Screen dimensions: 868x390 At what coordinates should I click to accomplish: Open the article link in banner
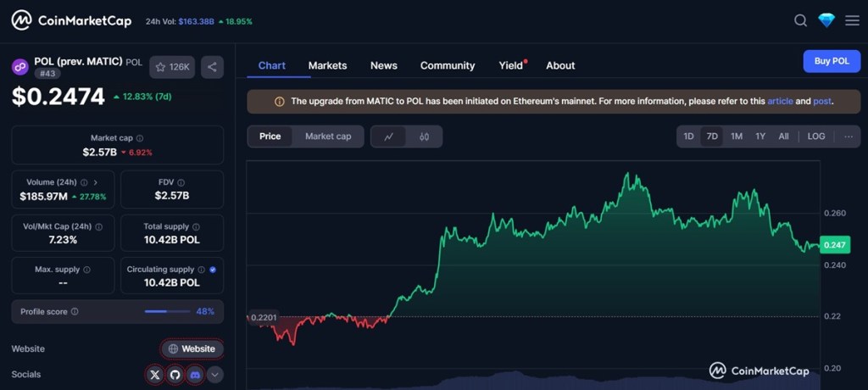pyautogui.click(x=780, y=101)
